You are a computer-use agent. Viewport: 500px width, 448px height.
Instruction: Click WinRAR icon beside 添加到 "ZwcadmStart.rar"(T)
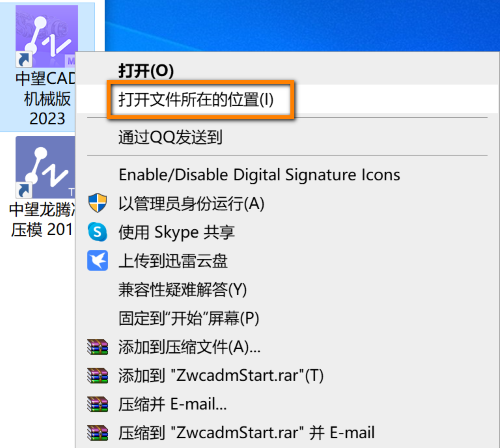point(97,375)
